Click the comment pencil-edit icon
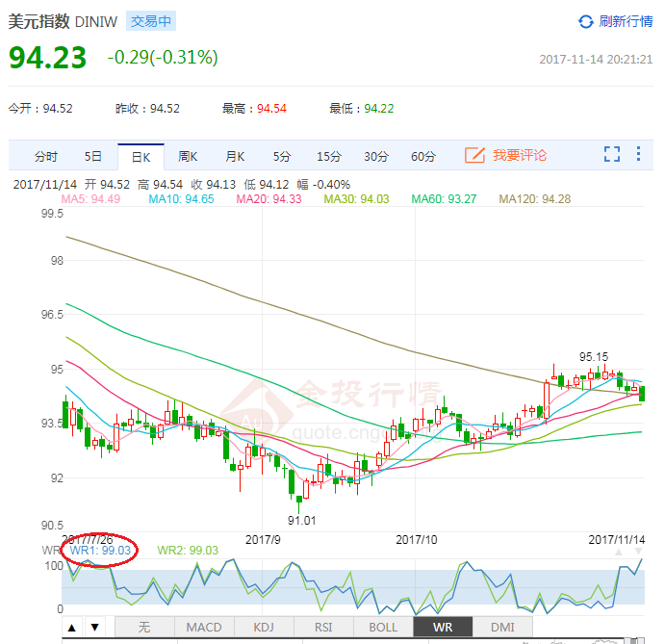The width and height of the screenshot is (665, 644). click(474, 155)
